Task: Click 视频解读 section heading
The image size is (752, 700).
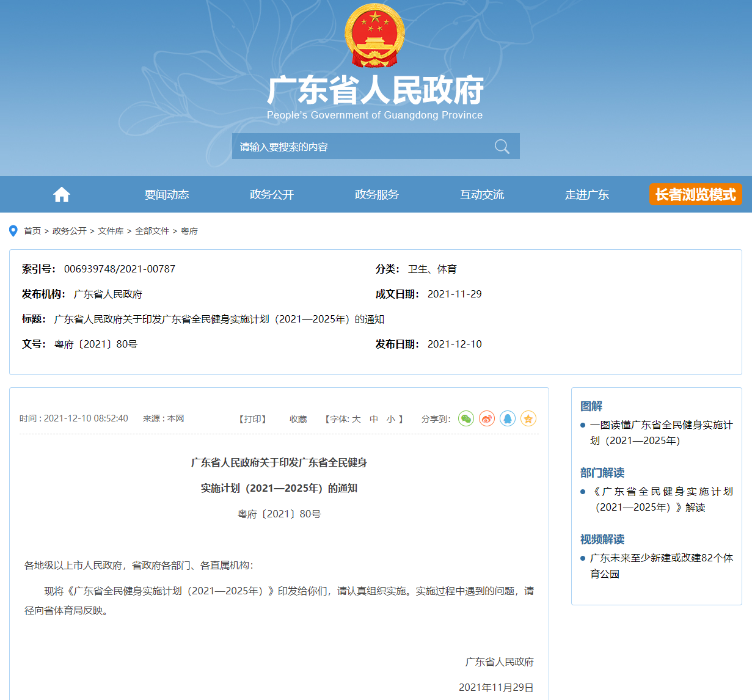Action: (602, 539)
